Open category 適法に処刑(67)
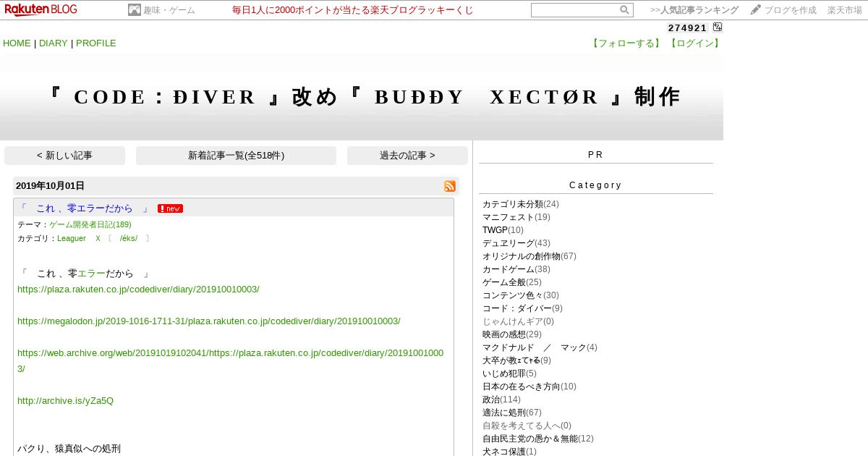The image size is (868, 456). coord(512,413)
